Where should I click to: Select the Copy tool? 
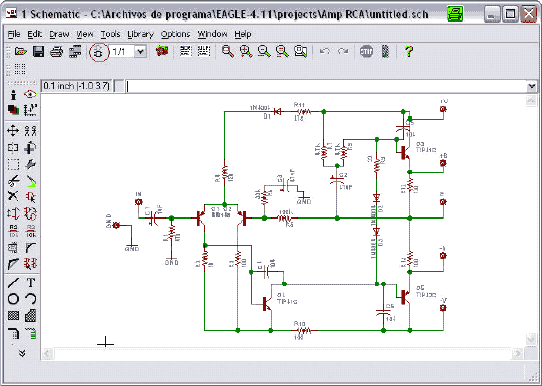[x=30, y=131]
